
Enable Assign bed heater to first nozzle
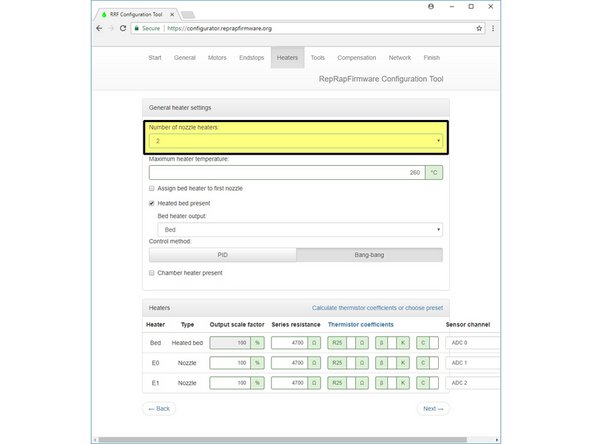(152, 188)
